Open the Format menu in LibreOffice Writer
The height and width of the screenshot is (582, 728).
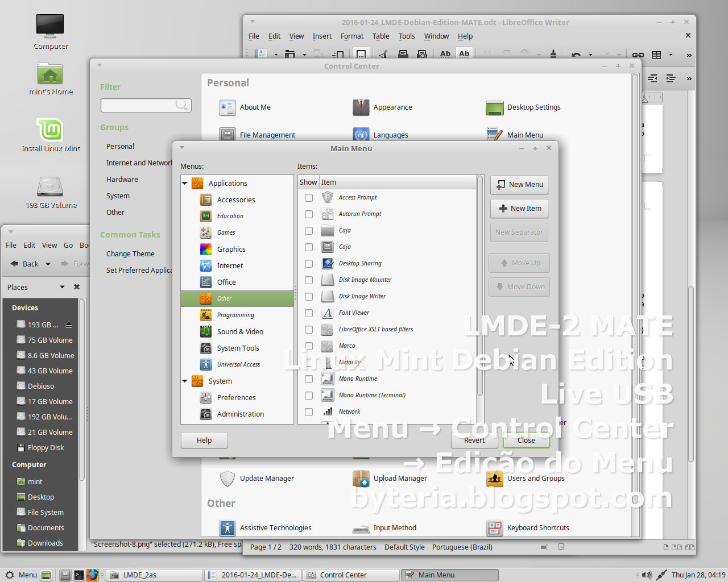pos(351,36)
